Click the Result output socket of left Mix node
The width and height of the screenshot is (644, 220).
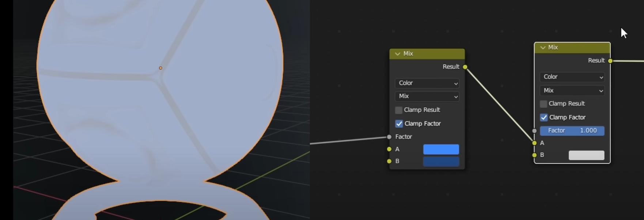465,67
